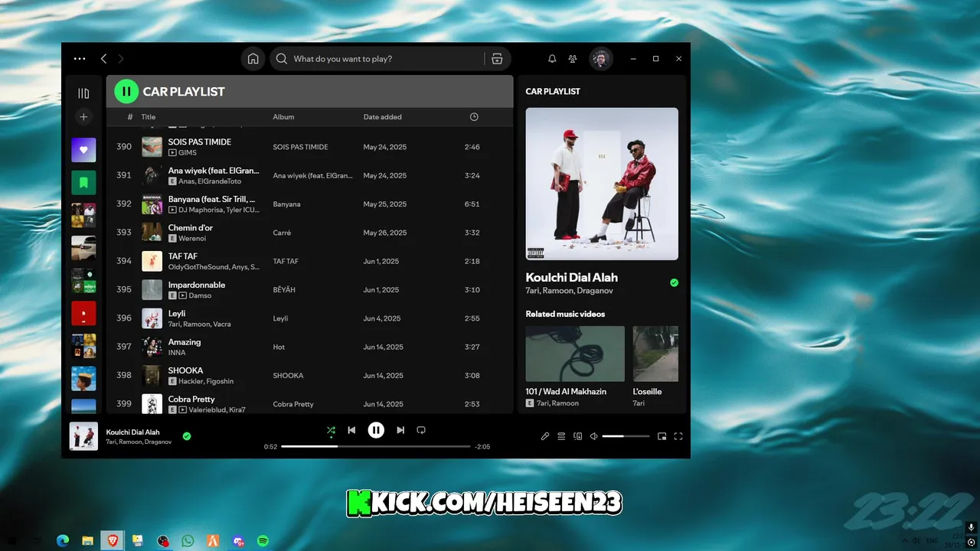
Task: Open lyrics microphone icon
Action: pos(545,436)
